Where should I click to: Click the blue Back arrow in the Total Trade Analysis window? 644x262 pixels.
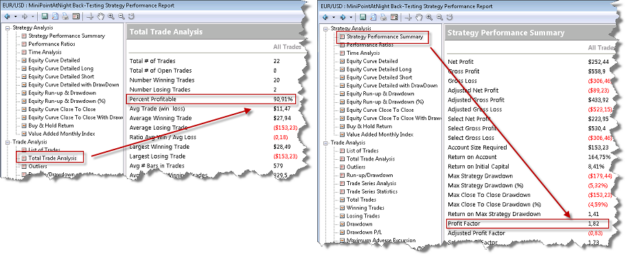coord(7,16)
